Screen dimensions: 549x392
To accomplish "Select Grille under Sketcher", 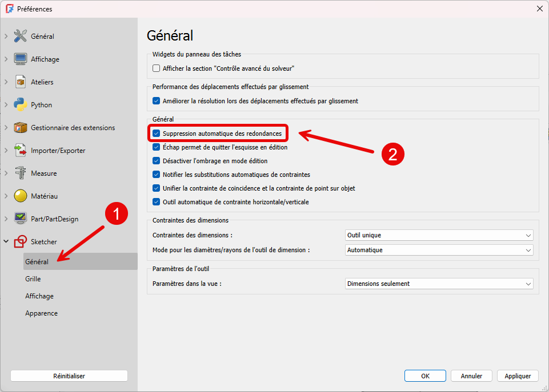I will [x=33, y=279].
